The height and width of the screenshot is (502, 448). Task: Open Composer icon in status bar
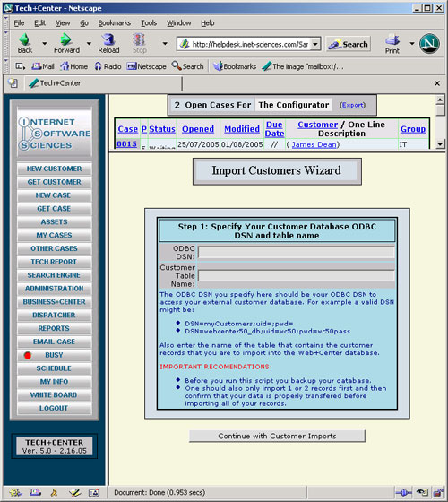74,492
